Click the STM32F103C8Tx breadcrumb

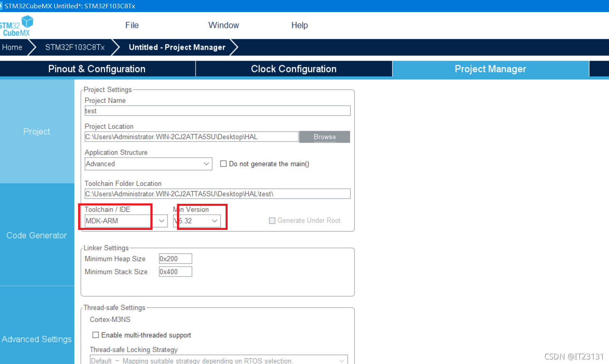tap(75, 47)
